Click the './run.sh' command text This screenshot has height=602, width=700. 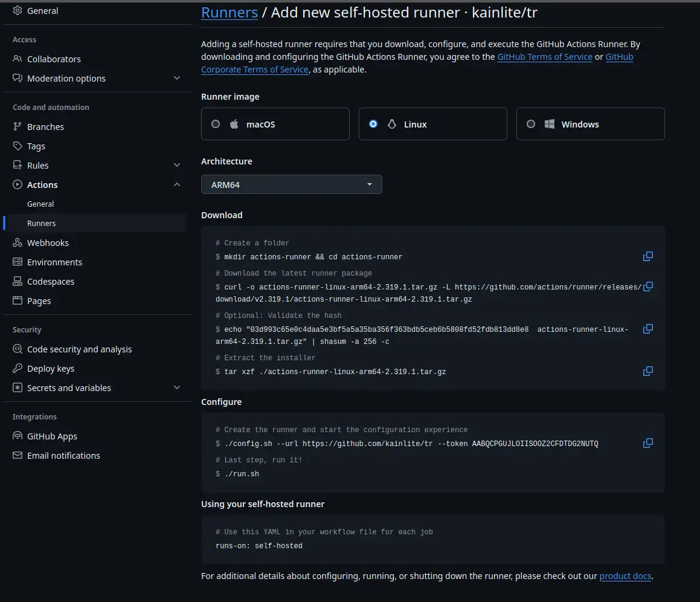click(242, 474)
